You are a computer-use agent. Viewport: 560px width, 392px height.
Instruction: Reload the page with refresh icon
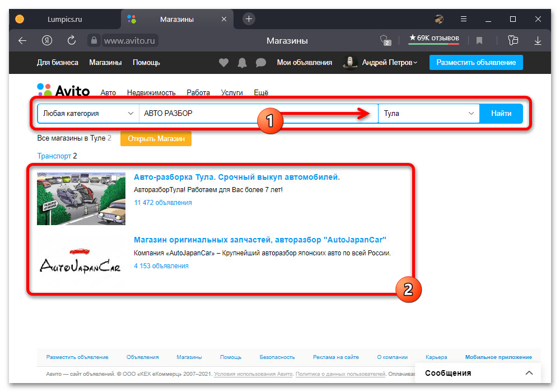72,41
